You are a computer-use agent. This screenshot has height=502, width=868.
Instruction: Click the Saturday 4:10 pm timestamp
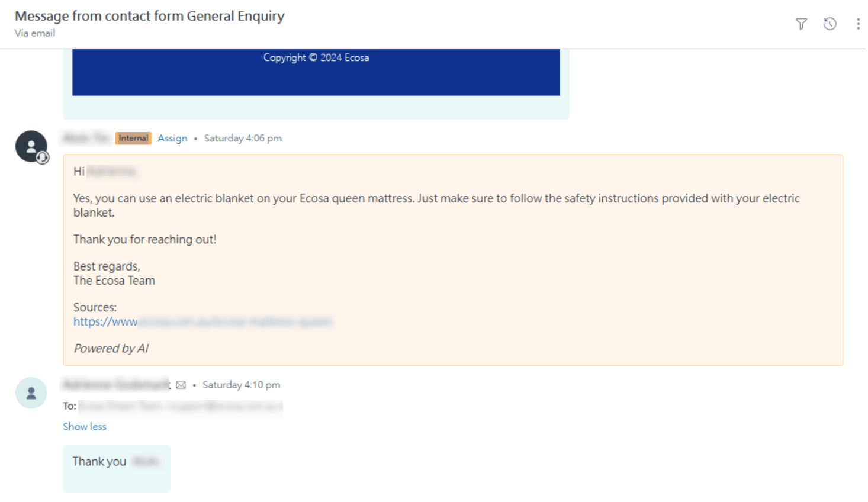(241, 385)
